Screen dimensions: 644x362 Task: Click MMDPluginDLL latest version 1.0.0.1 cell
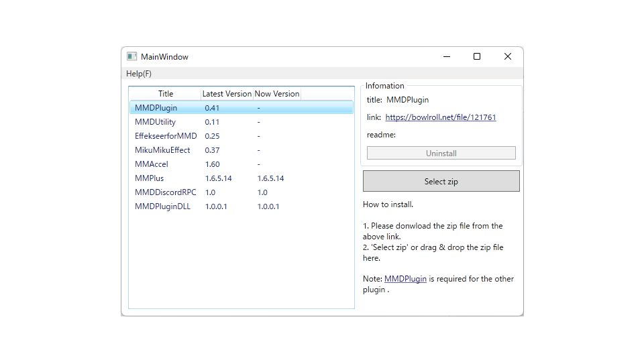point(216,206)
